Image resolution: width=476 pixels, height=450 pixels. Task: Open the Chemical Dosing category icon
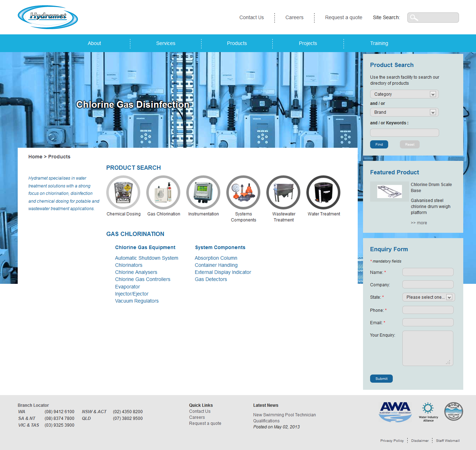[123, 192]
